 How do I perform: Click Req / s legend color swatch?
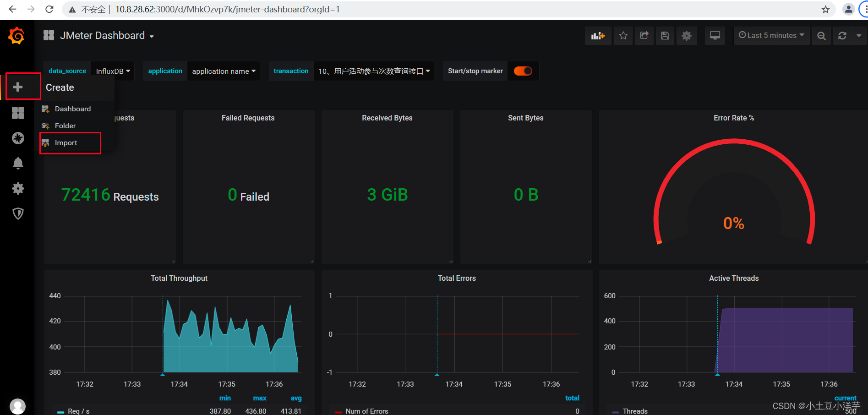click(60, 412)
